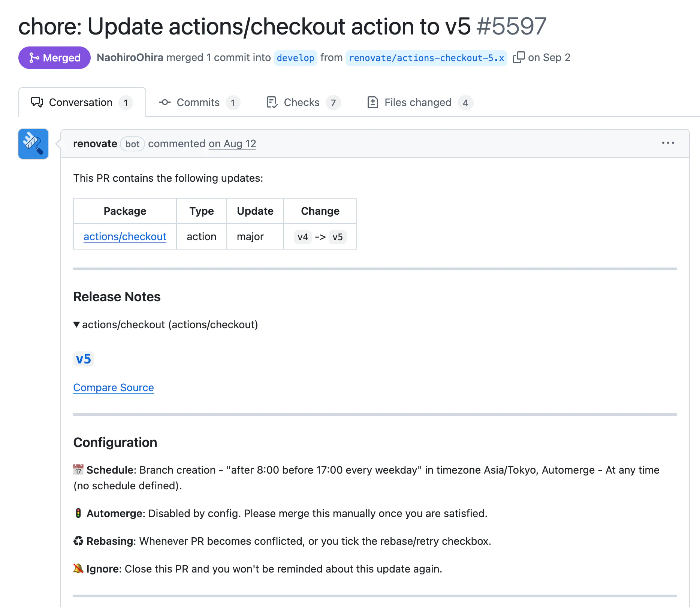Click the 'This PR contains the following updates' text
Image resolution: width=700 pixels, height=607 pixels.
point(168,178)
